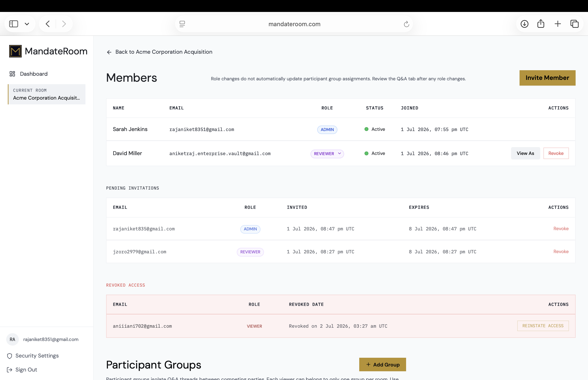This screenshot has height=380, width=588.
Task: Open Security Settings
Action: tap(33, 356)
